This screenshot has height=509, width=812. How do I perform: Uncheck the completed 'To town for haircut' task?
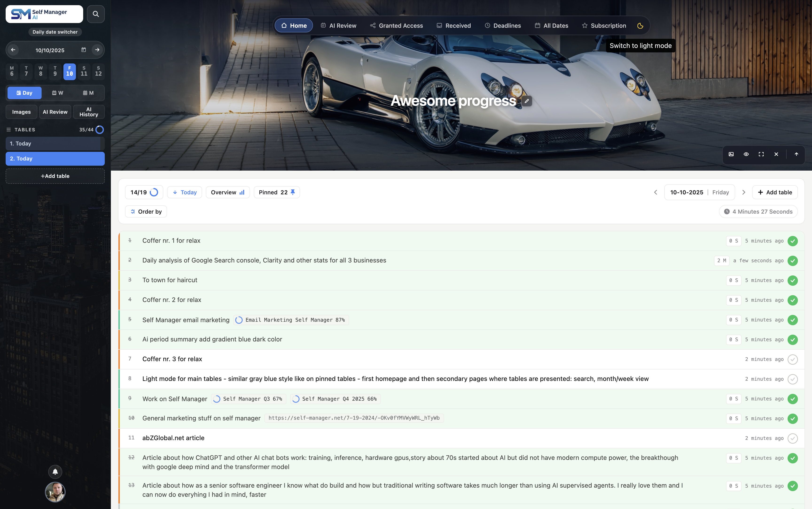tap(792, 280)
